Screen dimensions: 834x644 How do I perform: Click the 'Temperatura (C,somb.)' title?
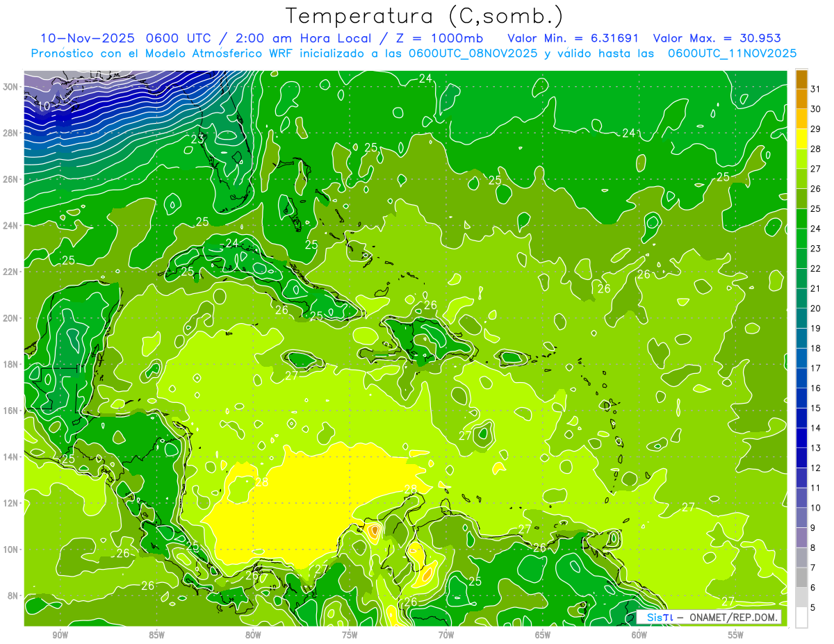point(425,16)
